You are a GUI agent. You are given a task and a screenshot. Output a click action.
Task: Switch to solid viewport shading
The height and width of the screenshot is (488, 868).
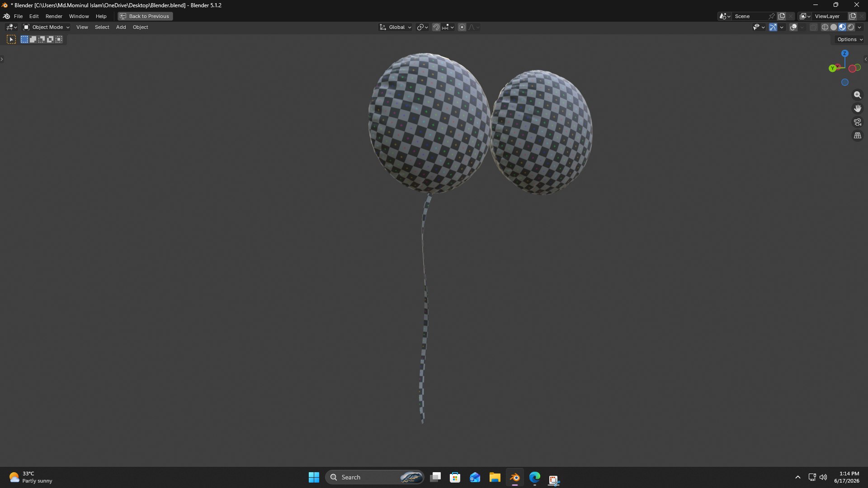point(834,27)
